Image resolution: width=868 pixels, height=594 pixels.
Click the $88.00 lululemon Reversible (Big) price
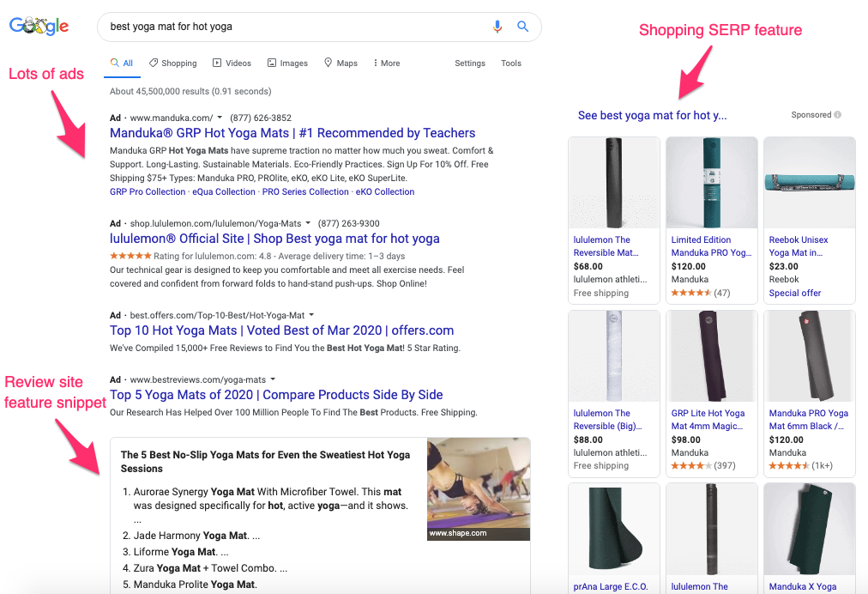pos(588,440)
